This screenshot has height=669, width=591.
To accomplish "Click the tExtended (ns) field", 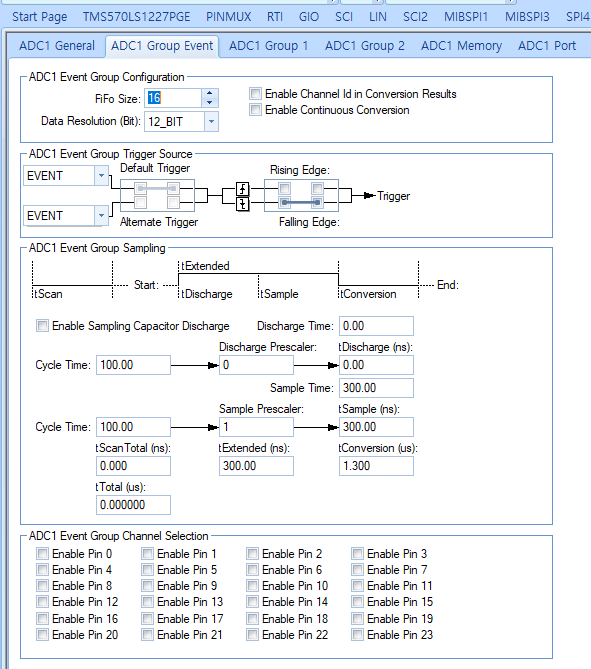I will pyautogui.click(x=256, y=466).
